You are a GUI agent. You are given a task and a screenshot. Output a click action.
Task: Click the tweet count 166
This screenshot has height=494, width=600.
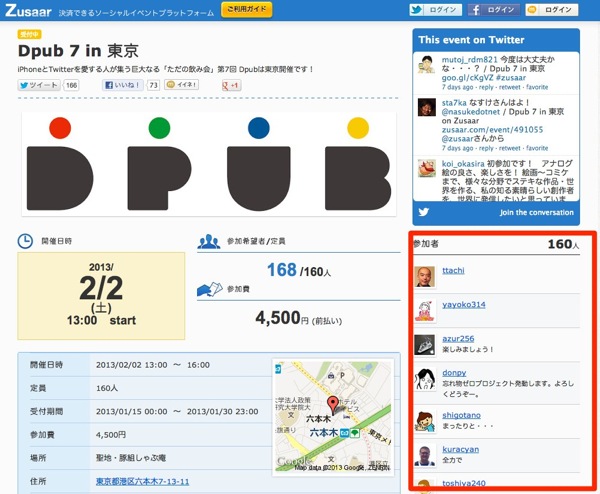click(x=71, y=85)
